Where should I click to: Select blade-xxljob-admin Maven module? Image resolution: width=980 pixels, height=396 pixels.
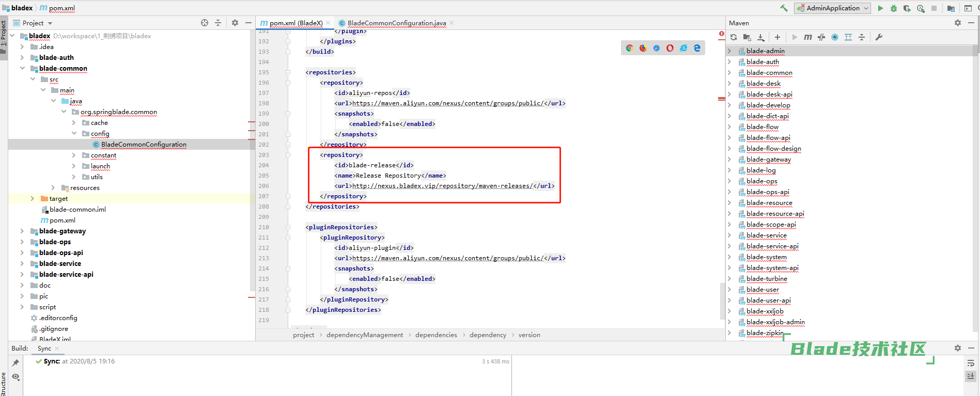(775, 322)
